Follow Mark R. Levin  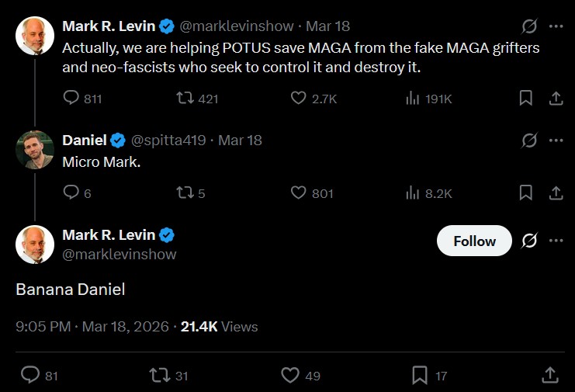tap(474, 241)
